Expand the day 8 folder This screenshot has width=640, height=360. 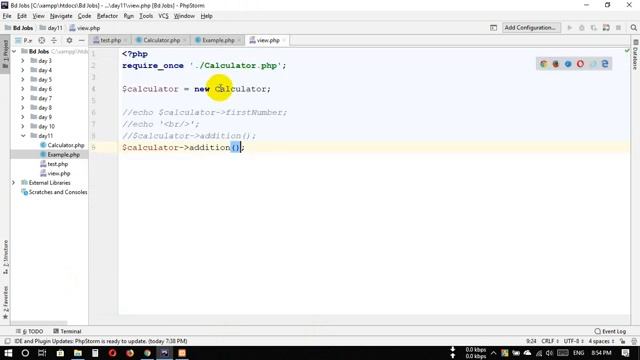23,108
